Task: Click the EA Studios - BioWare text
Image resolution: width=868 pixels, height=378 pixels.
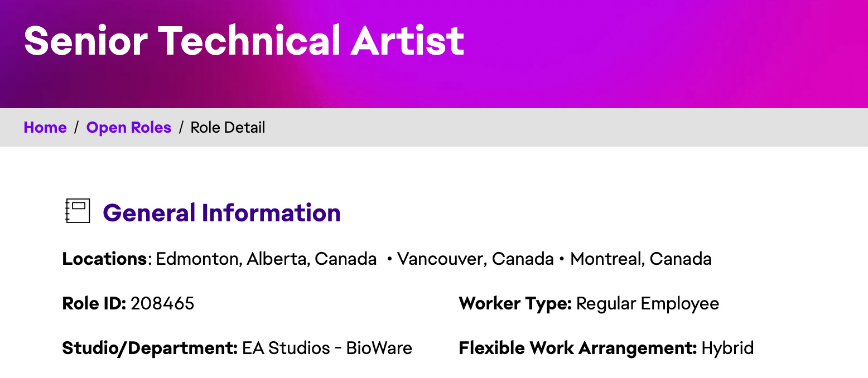Action: coord(327,348)
